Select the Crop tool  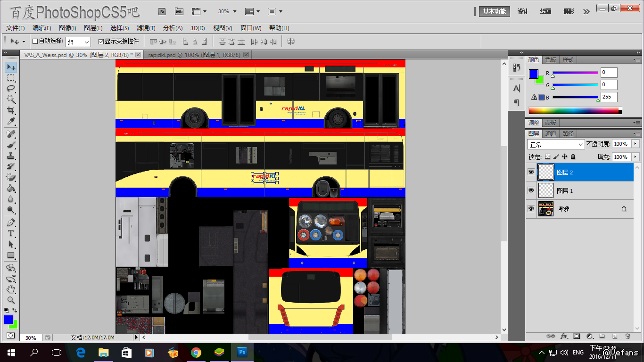click(11, 110)
